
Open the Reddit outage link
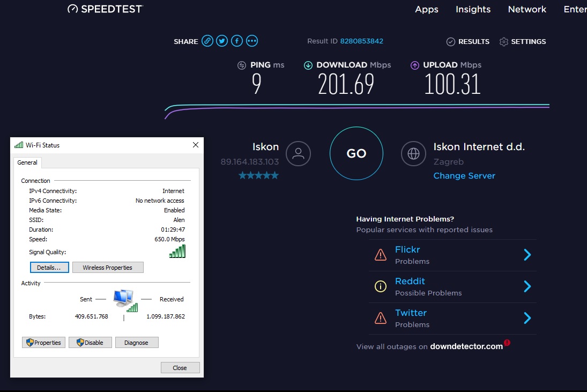point(410,281)
